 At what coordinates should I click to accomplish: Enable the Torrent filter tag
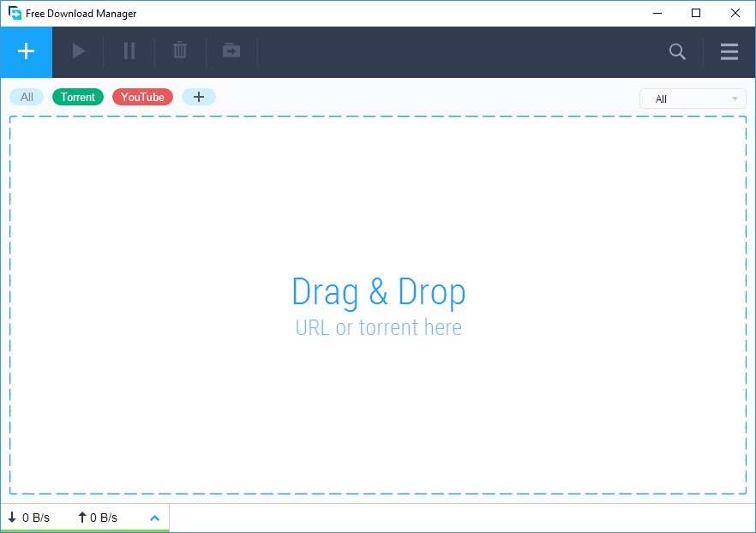78,97
